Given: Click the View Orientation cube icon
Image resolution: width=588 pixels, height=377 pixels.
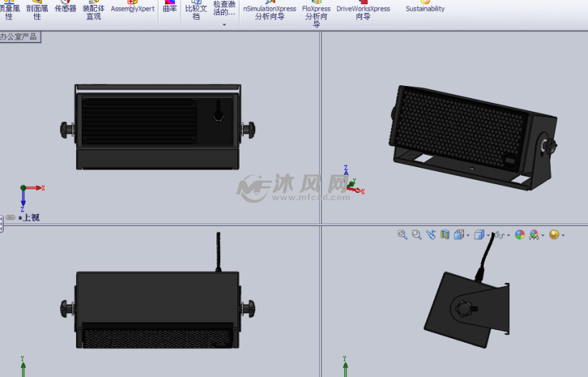Looking at the screenshot, I should coord(459,234).
